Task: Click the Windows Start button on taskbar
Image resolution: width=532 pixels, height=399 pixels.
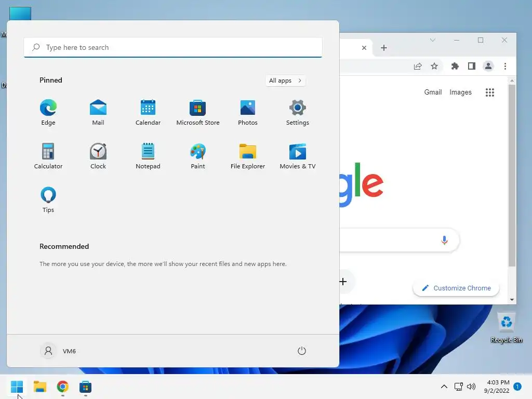Action: [x=17, y=387]
